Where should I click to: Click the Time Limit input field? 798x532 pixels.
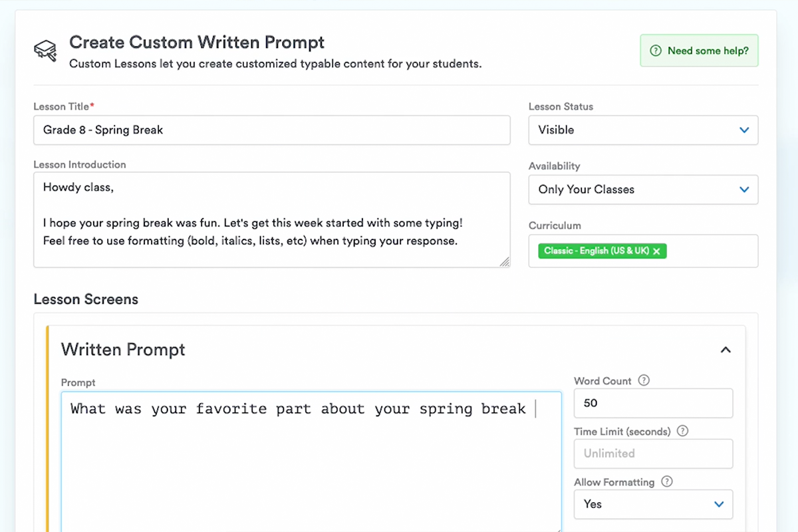point(653,454)
